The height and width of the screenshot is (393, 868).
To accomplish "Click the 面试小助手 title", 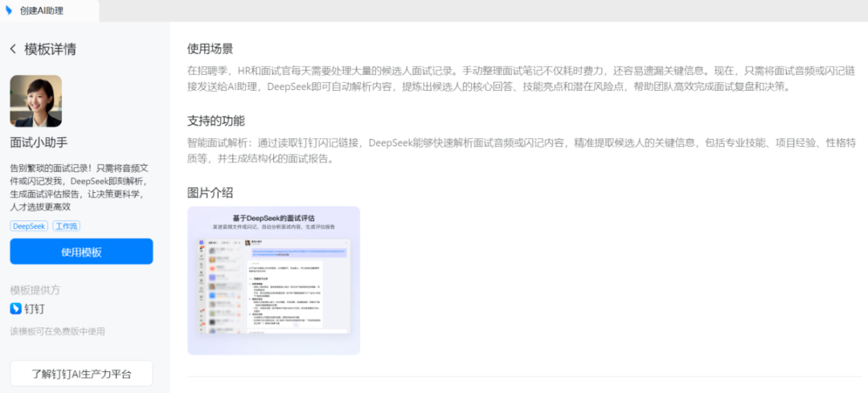I will pos(39,142).
